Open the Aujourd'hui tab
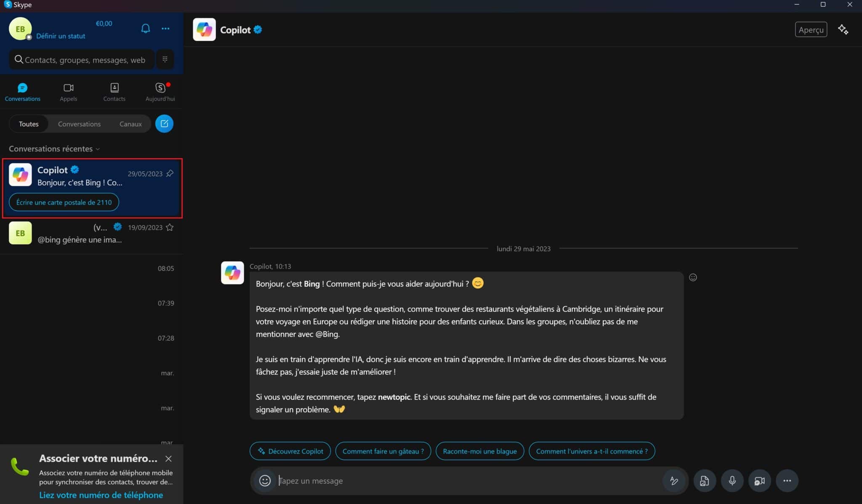The image size is (862, 504). point(160,92)
